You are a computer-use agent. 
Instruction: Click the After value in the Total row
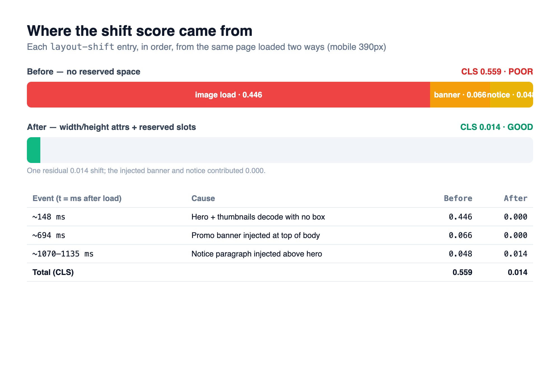[x=517, y=272]
